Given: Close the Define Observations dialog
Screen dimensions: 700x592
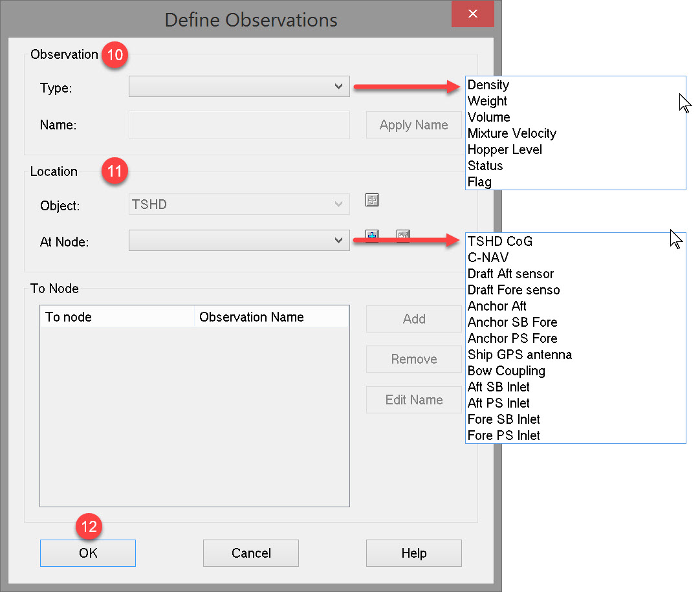Looking at the screenshot, I should [473, 14].
